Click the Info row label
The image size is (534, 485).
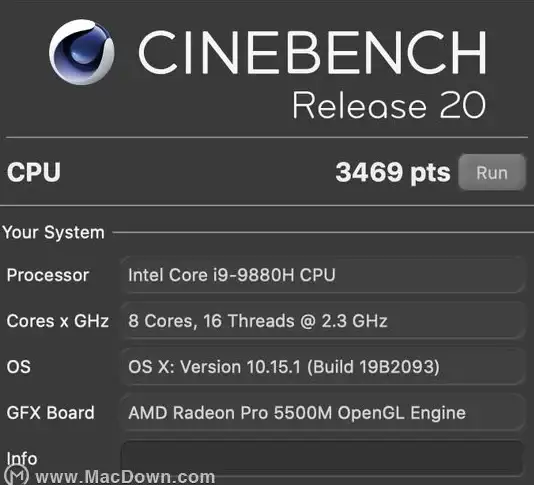coord(22,458)
